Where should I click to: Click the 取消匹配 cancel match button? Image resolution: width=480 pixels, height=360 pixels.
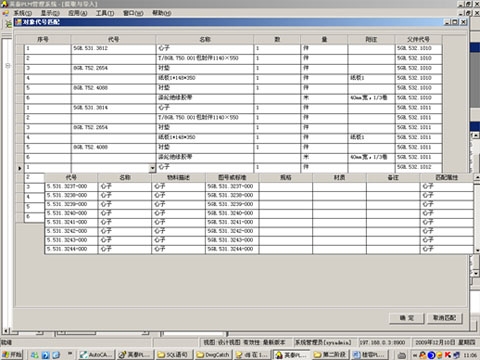[444, 318]
